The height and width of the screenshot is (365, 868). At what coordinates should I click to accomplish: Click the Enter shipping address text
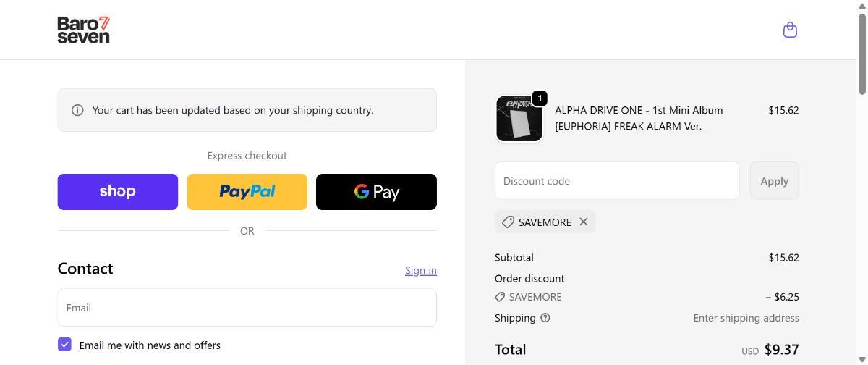(746, 318)
